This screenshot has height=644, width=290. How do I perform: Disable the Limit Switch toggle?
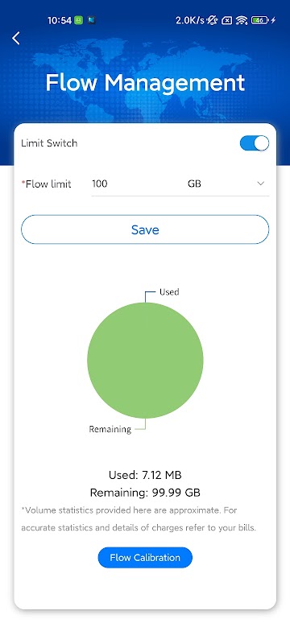pos(255,143)
